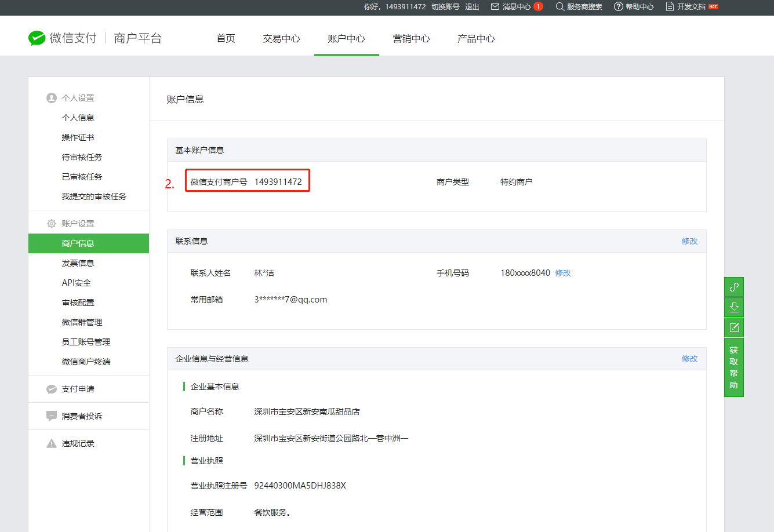Switch to the 营销中心 tab
Screen dimensions: 774x532
tap(411, 39)
